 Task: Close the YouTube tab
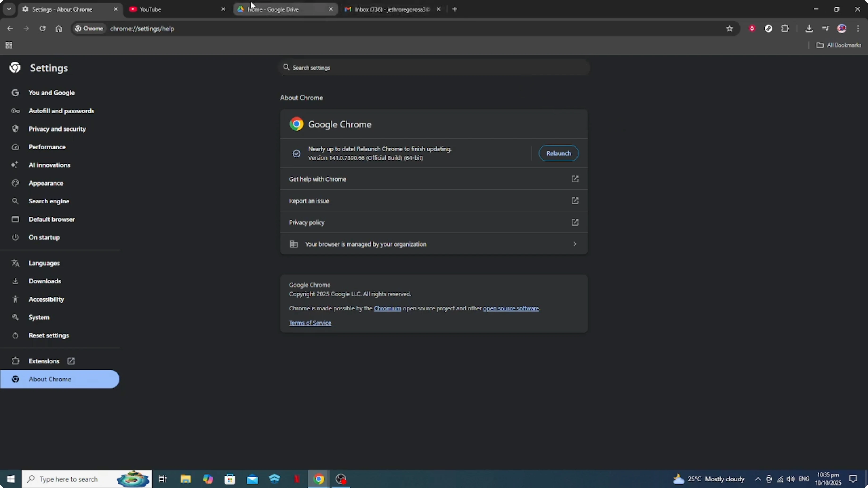(x=223, y=9)
